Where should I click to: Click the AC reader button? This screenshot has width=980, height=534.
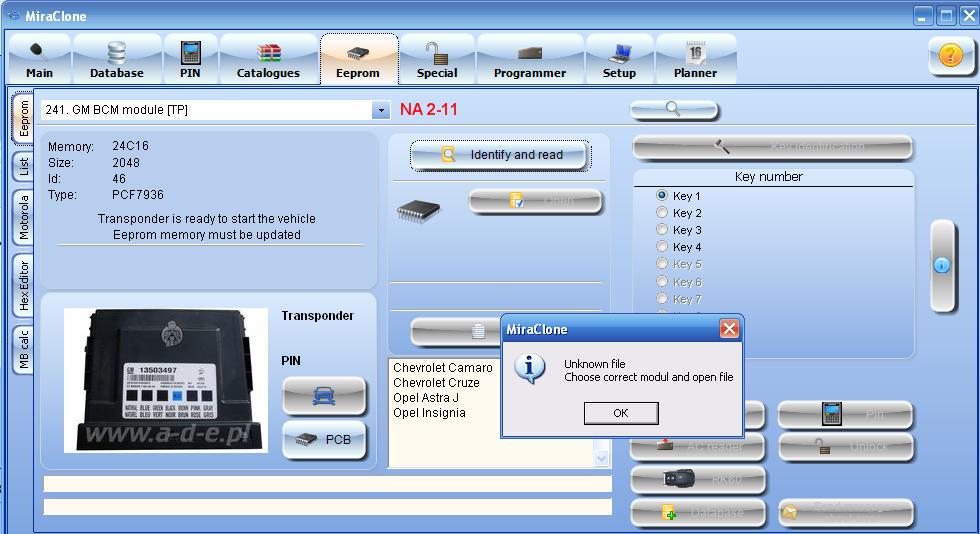[698, 446]
